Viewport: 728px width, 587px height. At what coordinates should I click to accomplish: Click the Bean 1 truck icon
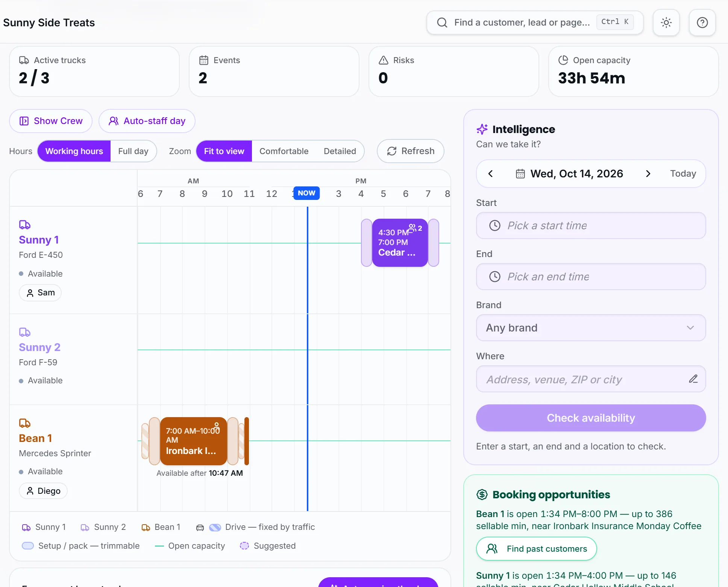click(x=25, y=423)
